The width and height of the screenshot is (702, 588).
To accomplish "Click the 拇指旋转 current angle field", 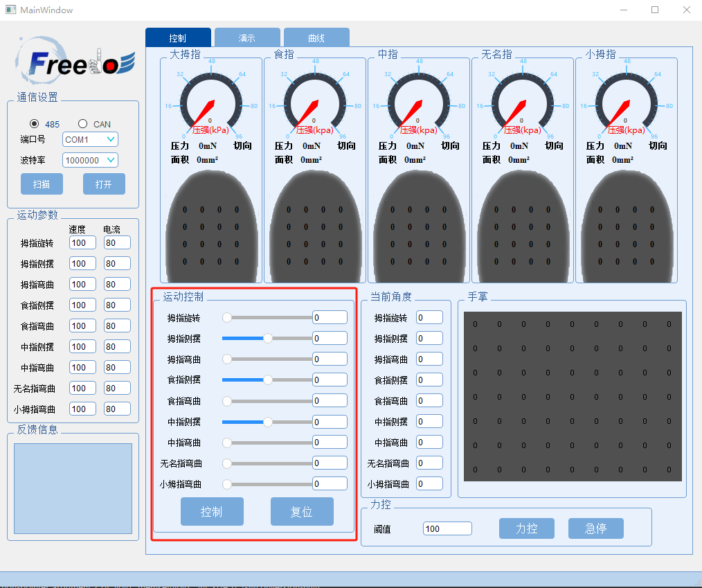I will (x=429, y=317).
